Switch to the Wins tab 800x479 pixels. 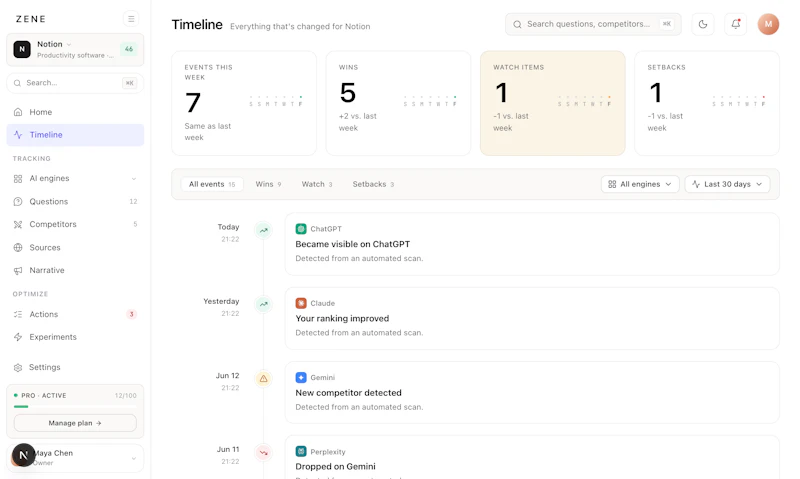268,184
